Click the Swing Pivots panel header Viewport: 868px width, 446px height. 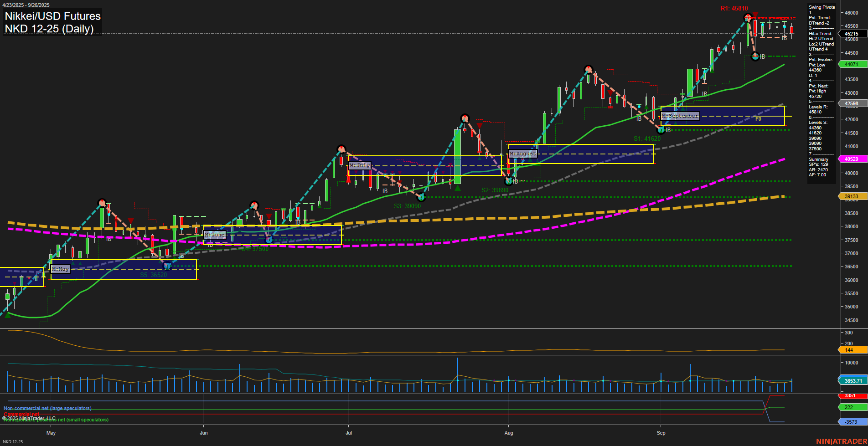(821, 7)
